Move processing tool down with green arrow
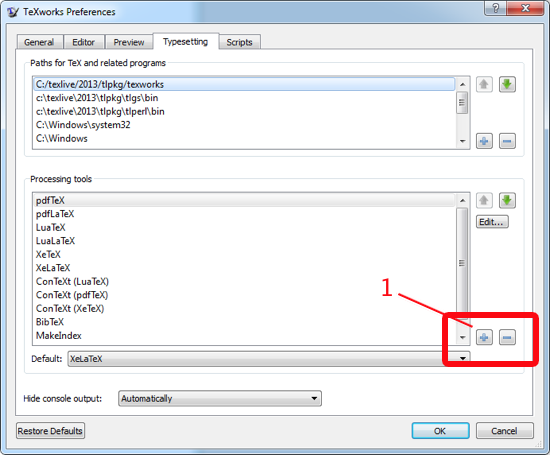Screen dimensions: 550x455 pos(507,201)
